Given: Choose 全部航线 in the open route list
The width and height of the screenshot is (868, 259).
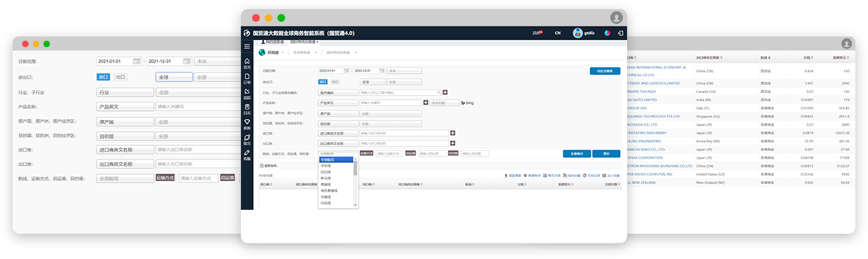Looking at the screenshot, I should click(336, 159).
